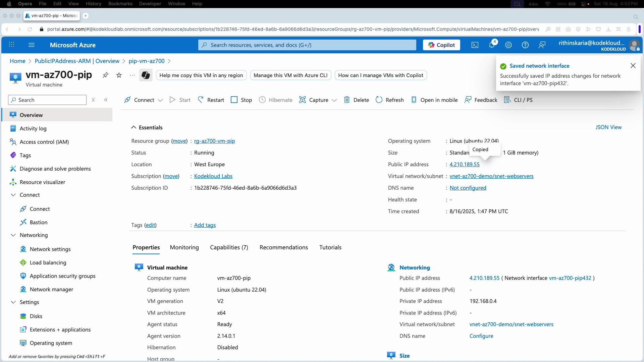The image size is (644, 362).
Task: Click Open in mobile
Action: [x=434, y=100]
